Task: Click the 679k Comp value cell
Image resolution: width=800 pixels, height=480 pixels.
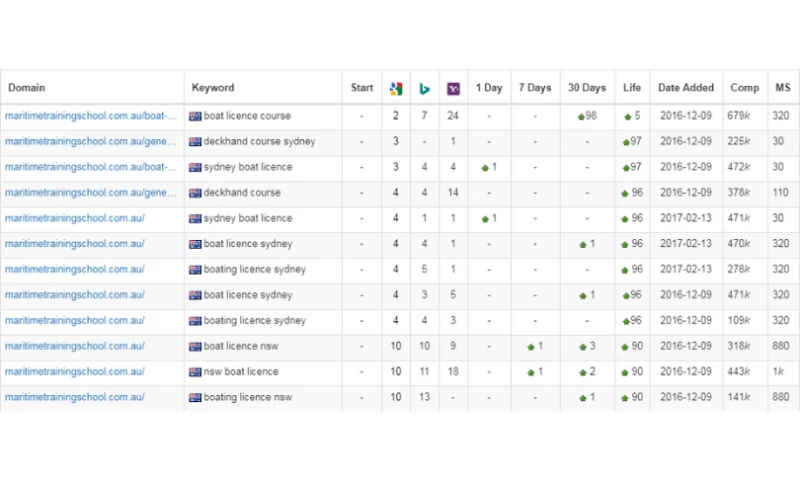Action: [744, 116]
